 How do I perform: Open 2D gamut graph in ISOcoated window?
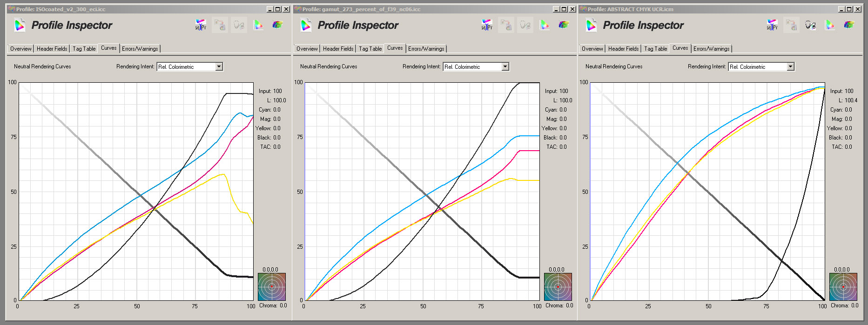click(x=258, y=25)
